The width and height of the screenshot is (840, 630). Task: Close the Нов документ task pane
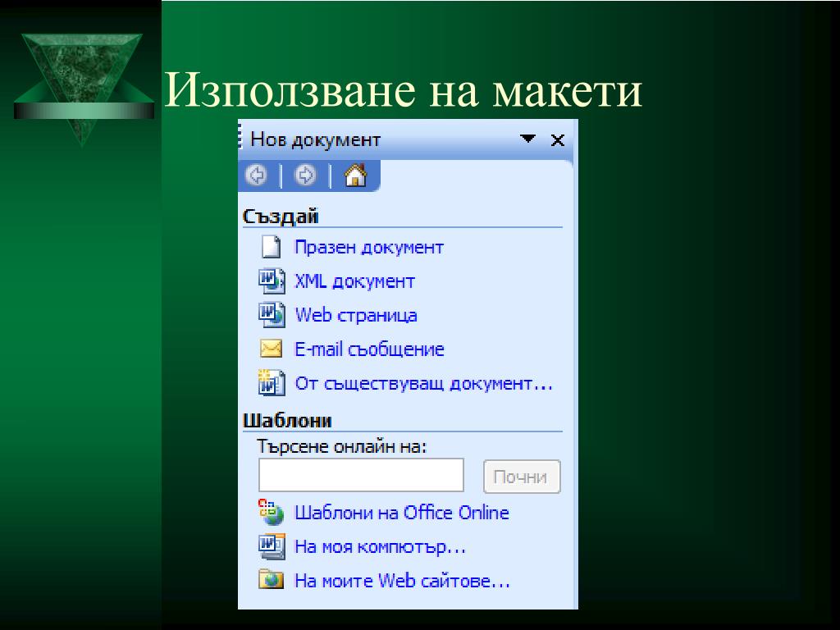pyautogui.click(x=558, y=140)
